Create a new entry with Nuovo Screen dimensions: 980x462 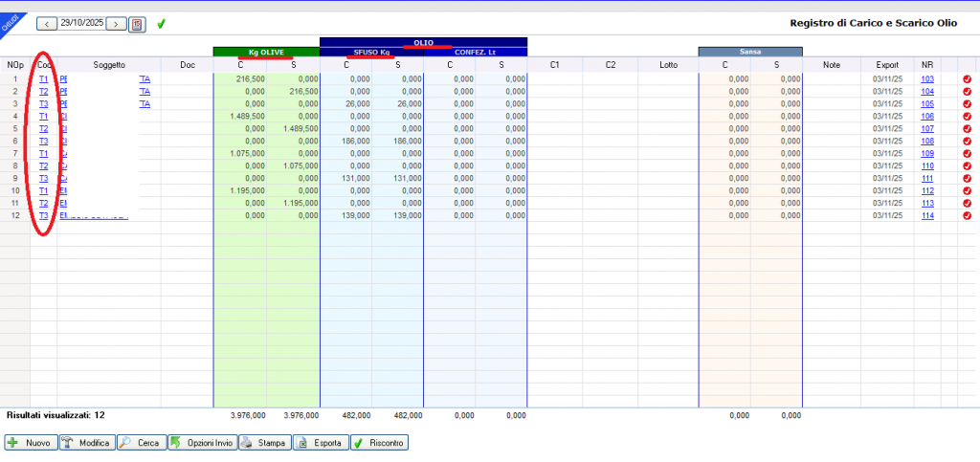tap(32, 443)
